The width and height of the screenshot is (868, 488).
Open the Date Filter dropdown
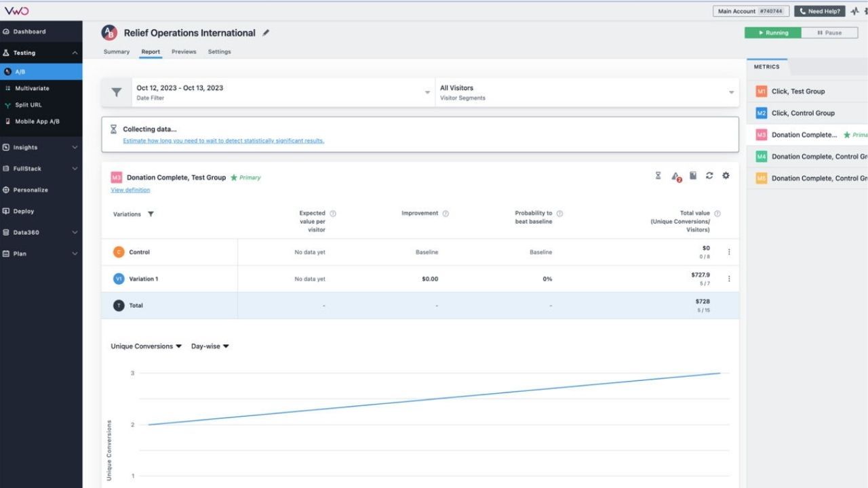coord(283,92)
